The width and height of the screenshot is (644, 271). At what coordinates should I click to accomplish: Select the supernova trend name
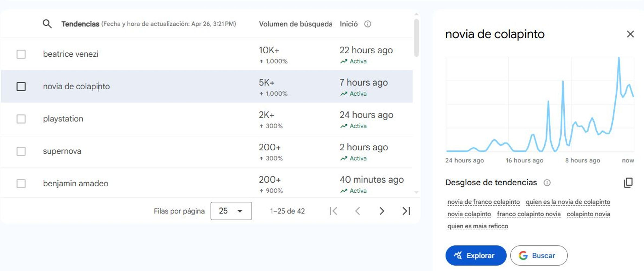pyautogui.click(x=62, y=151)
